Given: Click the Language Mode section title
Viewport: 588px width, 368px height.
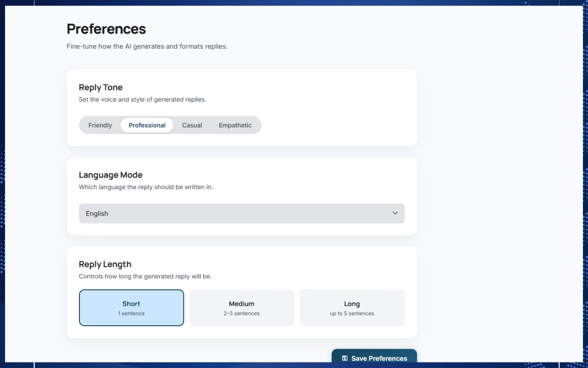Looking at the screenshot, I should [111, 175].
